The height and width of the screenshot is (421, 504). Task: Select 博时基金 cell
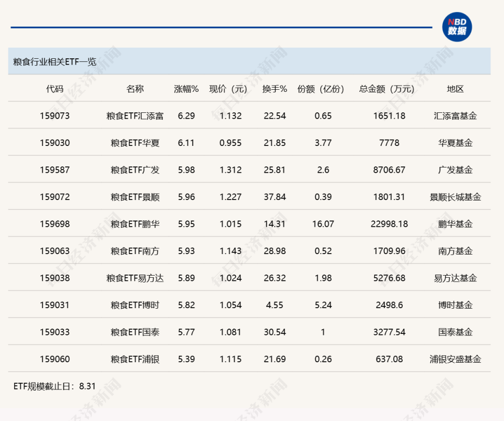[x=456, y=304]
